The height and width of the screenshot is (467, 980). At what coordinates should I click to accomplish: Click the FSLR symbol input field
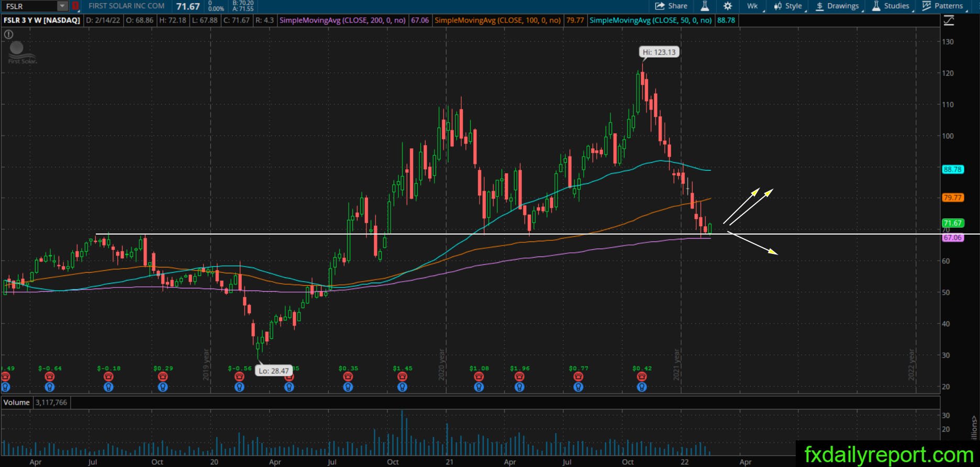point(30,6)
